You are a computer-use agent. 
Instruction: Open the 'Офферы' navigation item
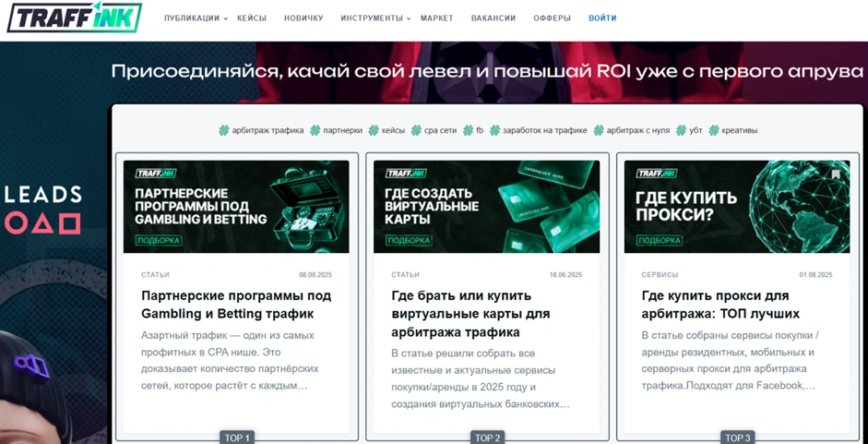(x=552, y=18)
